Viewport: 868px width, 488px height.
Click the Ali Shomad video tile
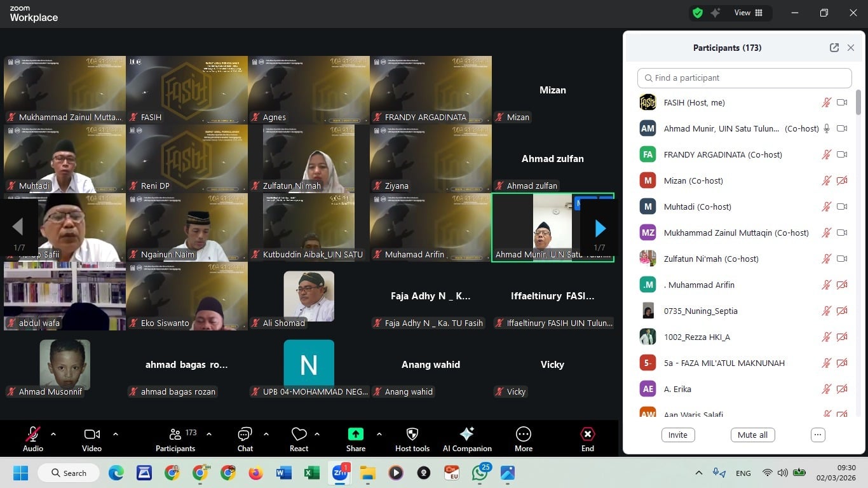tap(309, 296)
